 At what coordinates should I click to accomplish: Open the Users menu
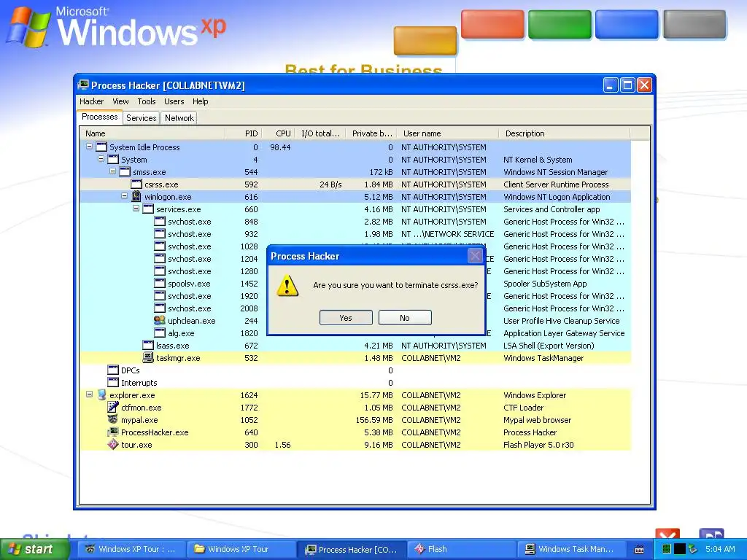point(174,101)
